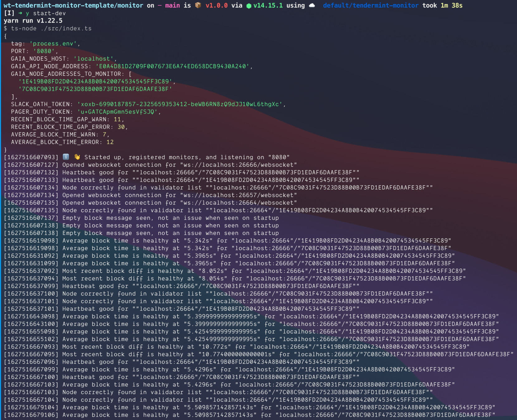The width and height of the screenshot is (517, 420).
Task: Click the 'v14.15.1' node version text
Action: [x=268, y=5]
